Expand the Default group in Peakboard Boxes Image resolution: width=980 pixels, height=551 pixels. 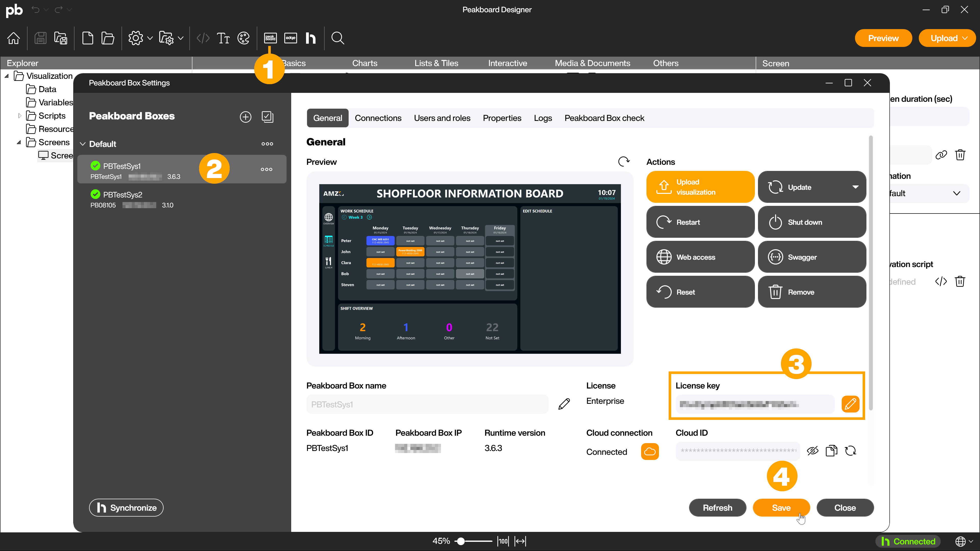tap(82, 144)
